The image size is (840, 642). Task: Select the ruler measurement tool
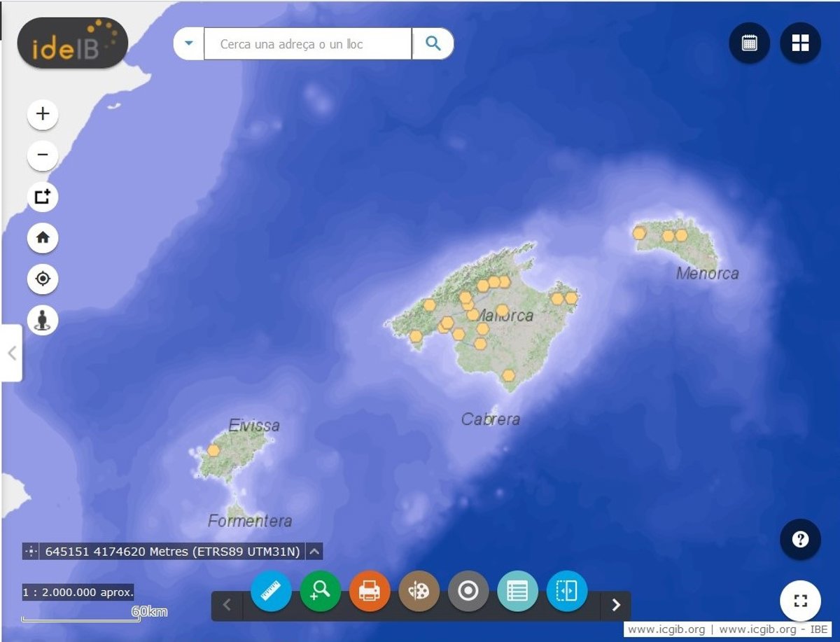(271, 592)
